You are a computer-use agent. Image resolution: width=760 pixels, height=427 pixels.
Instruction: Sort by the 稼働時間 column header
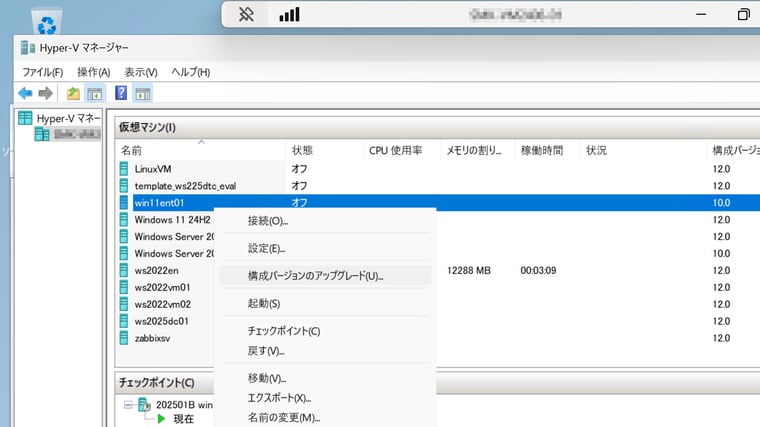tap(548, 150)
